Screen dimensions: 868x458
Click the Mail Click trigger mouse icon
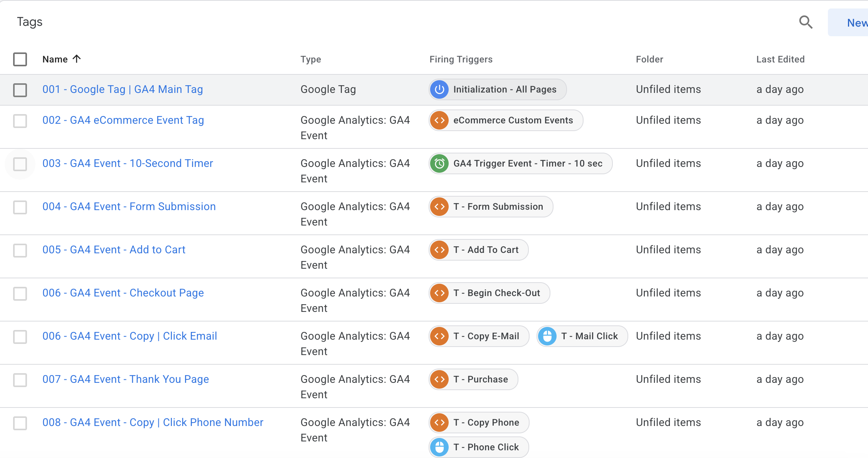pyautogui.click(x=547, y=336)
